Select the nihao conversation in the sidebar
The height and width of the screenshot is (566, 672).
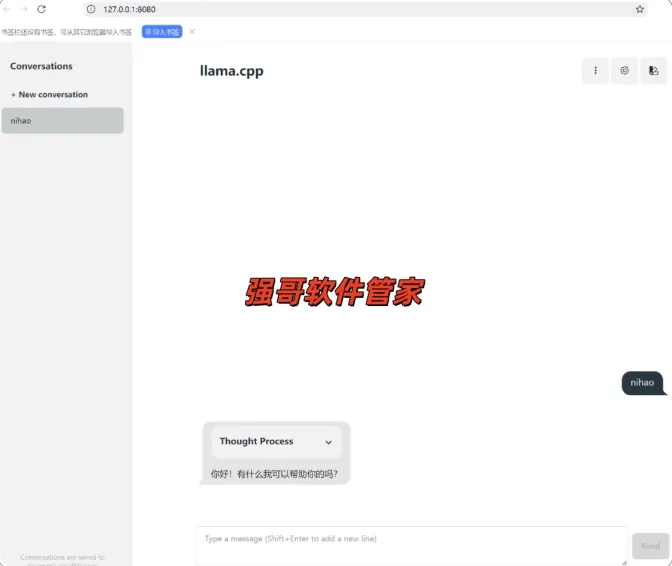tap(63, 121)
